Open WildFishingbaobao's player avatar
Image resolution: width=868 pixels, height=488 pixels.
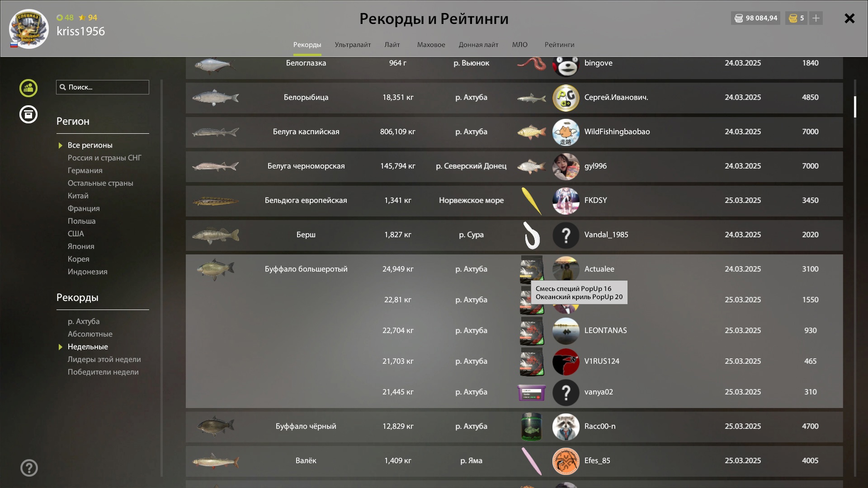pyautogui.click(x=566, y=132)
